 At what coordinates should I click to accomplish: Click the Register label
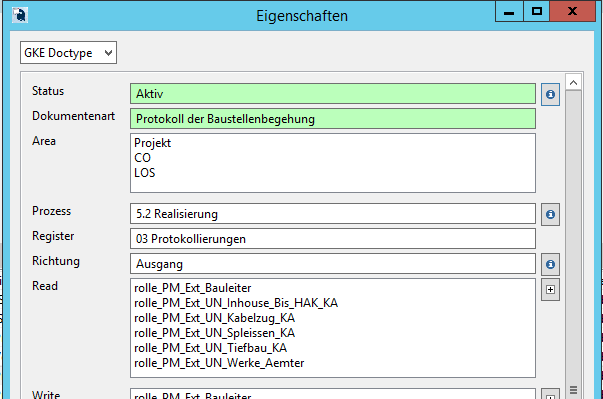click(x=53, y=236)
